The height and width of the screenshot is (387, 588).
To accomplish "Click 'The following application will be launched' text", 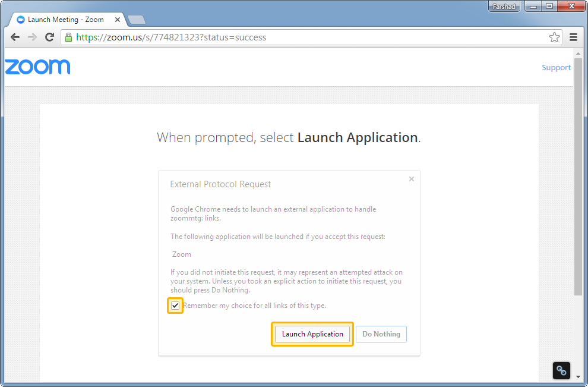I will tap(278, 237).
